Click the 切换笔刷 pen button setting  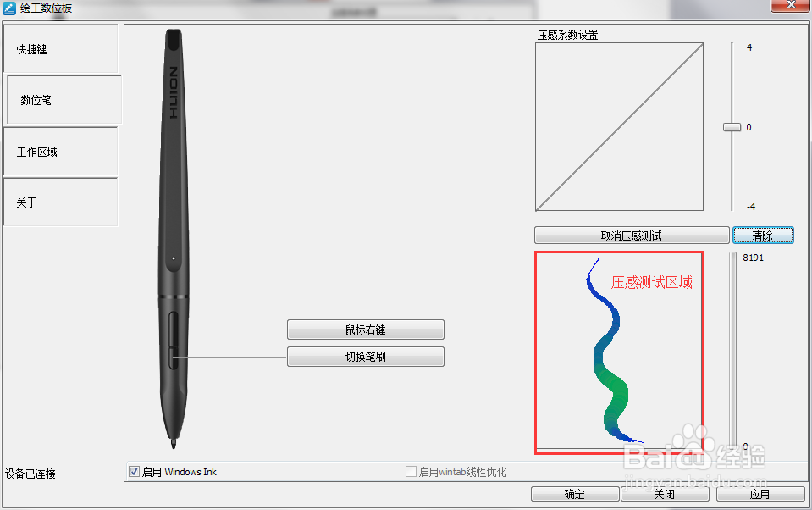click(x=366, y=357)
